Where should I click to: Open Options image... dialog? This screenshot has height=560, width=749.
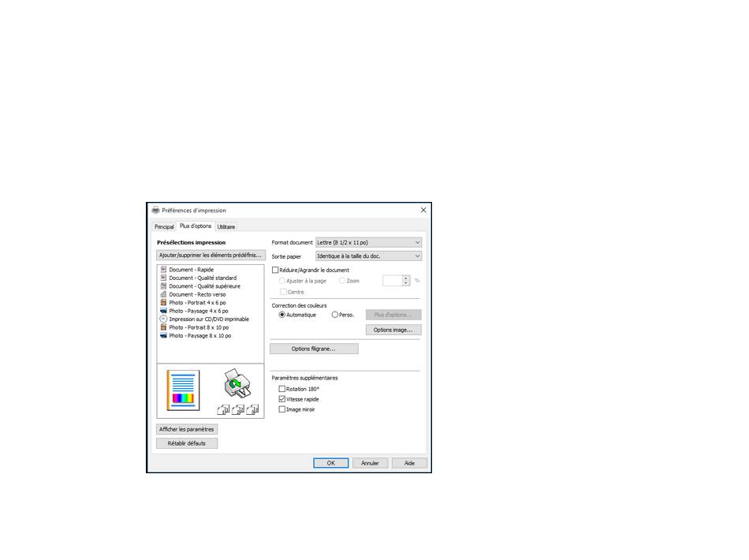click(393, 330)
